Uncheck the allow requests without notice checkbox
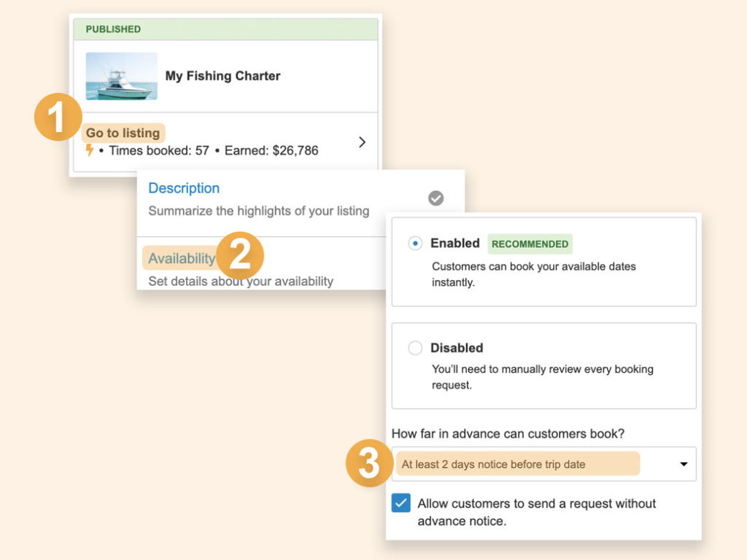The image size is (747, 560). pos(400,503)
